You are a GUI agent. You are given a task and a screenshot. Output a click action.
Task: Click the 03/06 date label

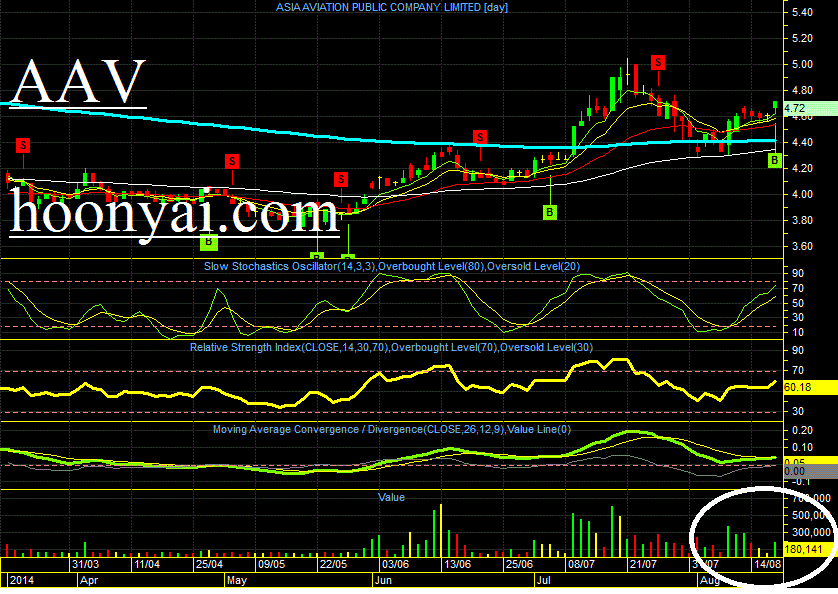[x=395, y=564]
